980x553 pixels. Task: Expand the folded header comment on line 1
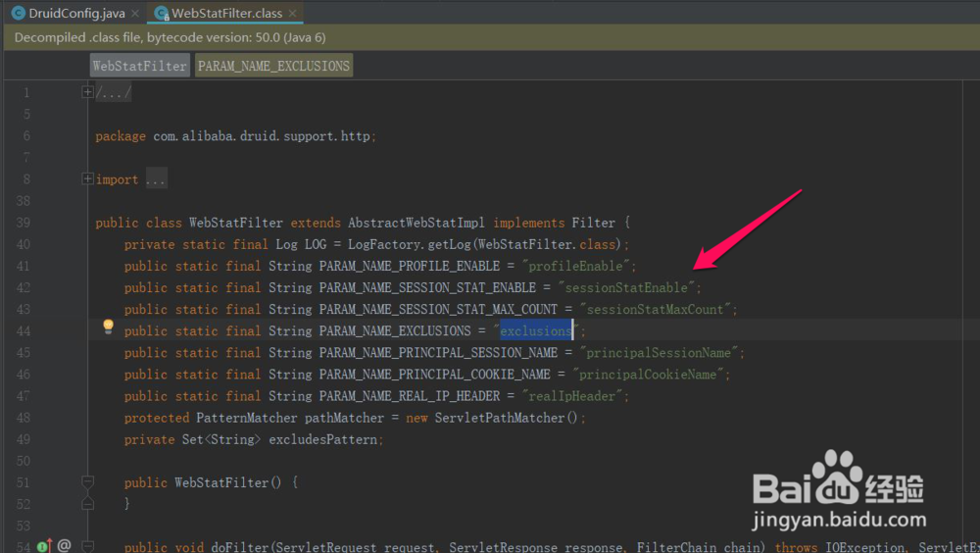(x=87, y=92)
